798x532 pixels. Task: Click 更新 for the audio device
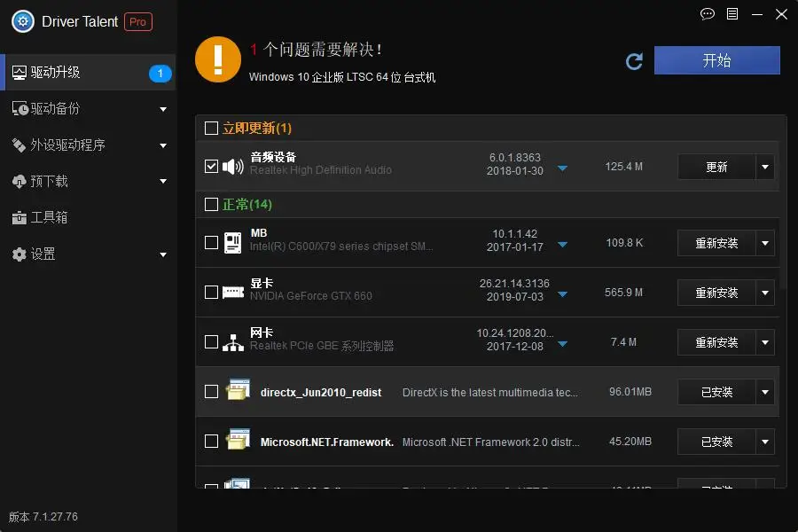click(716, 167)
